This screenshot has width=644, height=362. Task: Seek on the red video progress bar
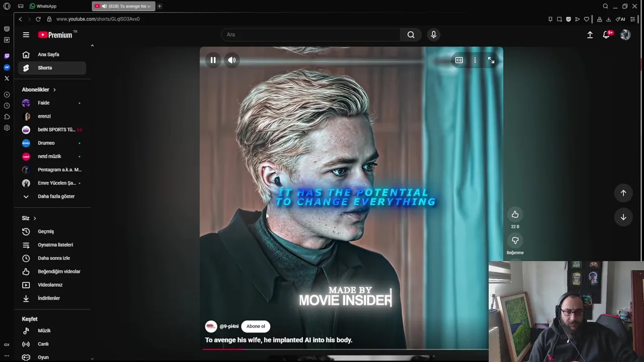[345, 348]
